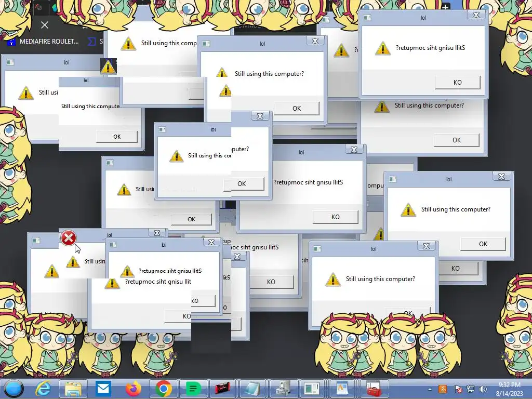This screenshot has height=399, width=532.
Task: Click 'Still using this computer?' in bottom-right lol dialog
Action: point(380,279)
